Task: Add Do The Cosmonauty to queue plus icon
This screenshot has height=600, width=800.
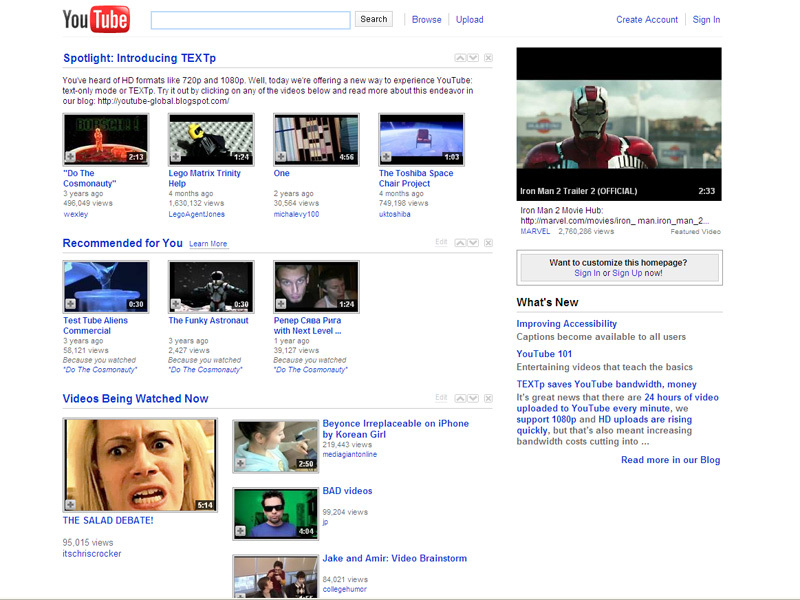Action: (70, 157)
